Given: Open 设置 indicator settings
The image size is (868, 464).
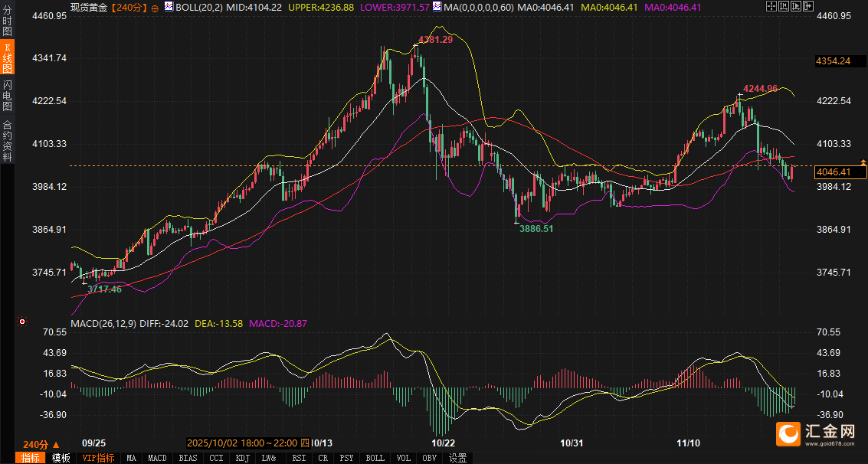Looking at the screenshot, I should click(x=458, y=458).
